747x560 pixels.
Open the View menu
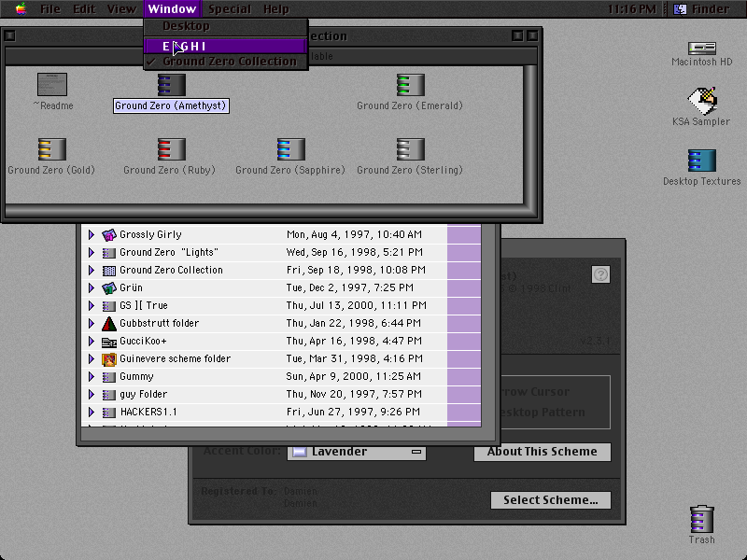121,8
